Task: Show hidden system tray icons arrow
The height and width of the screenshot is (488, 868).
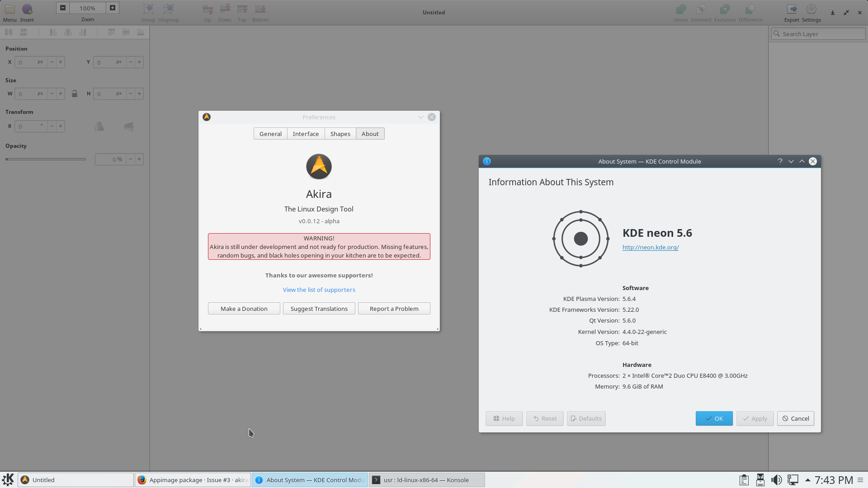Action: [807, 480]
